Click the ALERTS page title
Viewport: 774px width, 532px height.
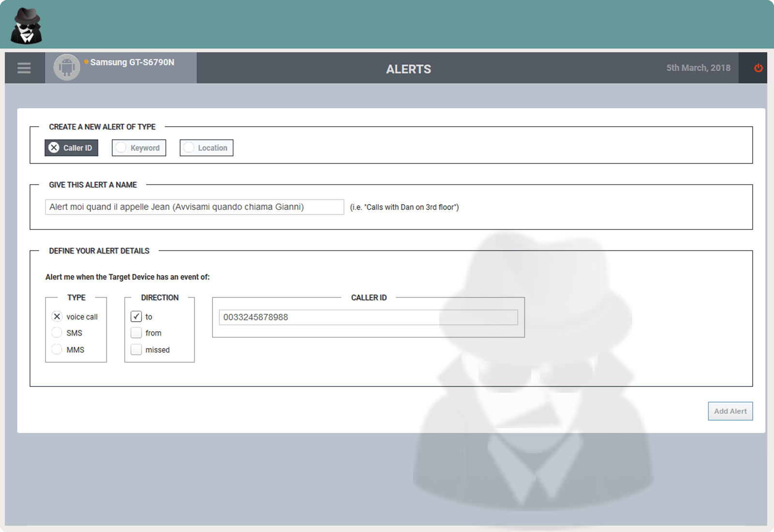pyautogui.click(x=408, y=69)
